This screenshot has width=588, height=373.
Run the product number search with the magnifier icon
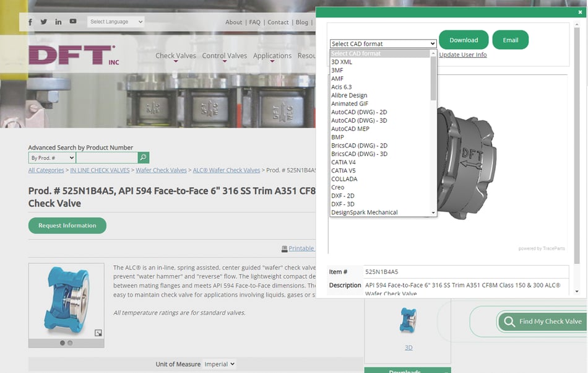click(x=142, y=157)
